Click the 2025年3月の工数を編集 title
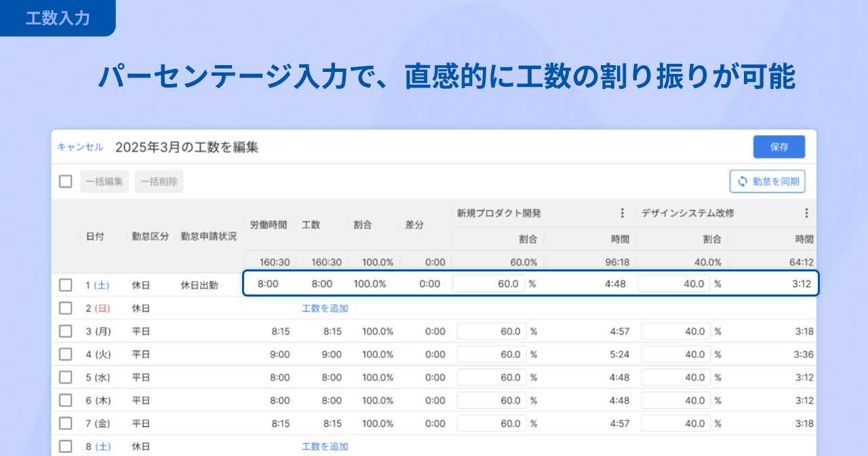This screenshot has width=868, height=456. click(x=187, y=147)
